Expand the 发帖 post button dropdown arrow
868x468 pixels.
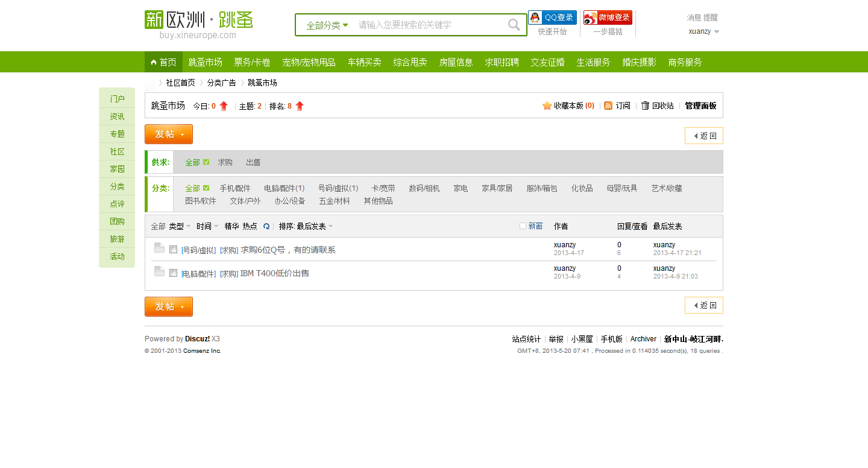[x=182, y=134]
